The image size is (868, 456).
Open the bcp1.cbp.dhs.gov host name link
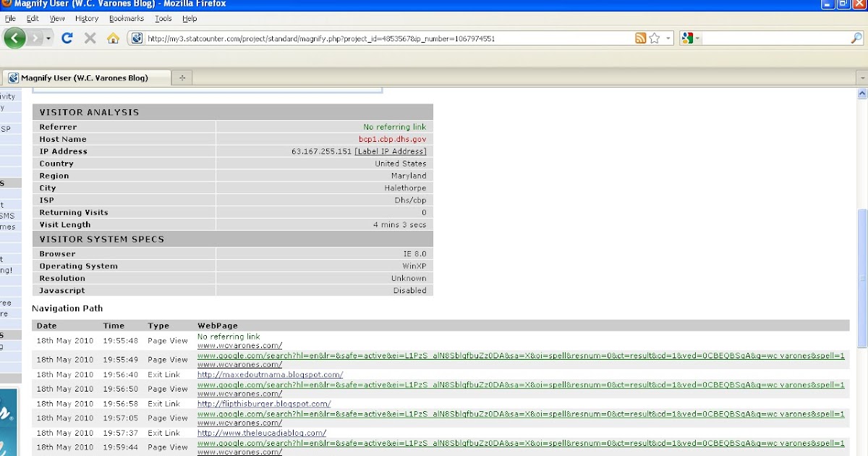393,139
